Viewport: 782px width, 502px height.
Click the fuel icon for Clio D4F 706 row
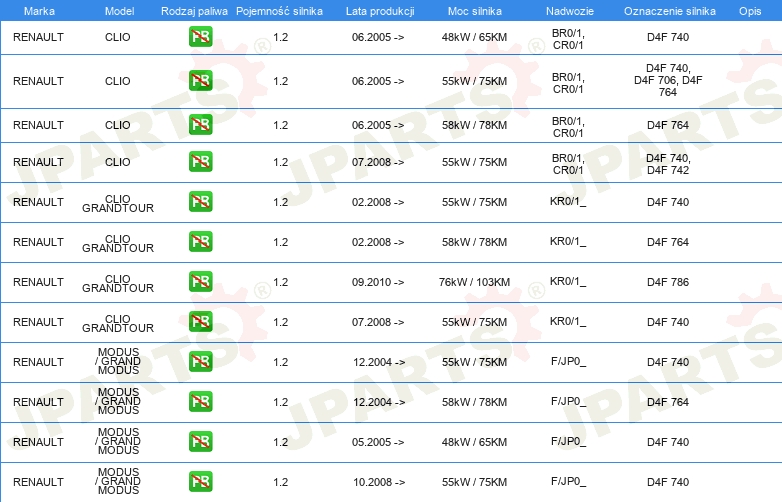click(x=200, y=81)
